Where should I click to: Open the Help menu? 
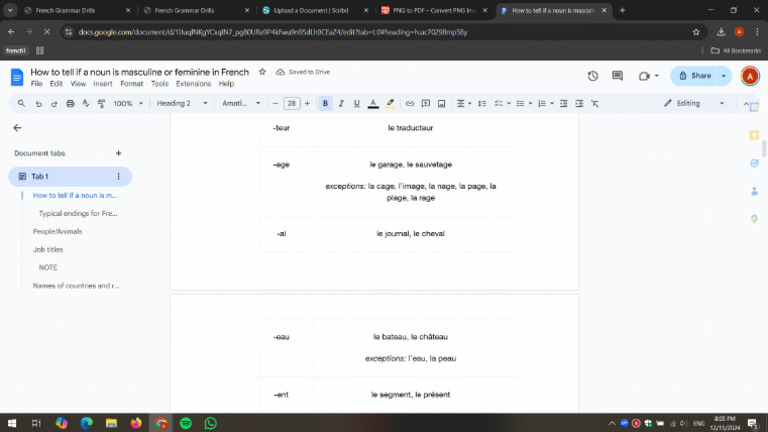[226, 84]
